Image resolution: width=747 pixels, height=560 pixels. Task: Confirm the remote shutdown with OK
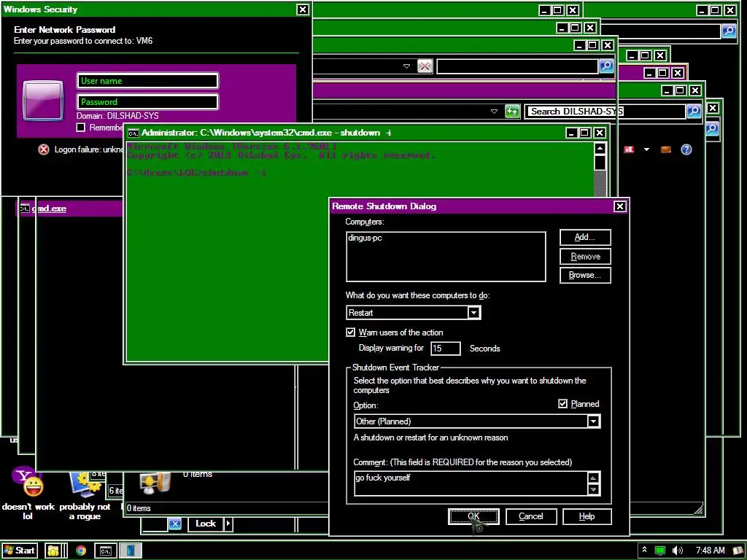tap(473, 516)
